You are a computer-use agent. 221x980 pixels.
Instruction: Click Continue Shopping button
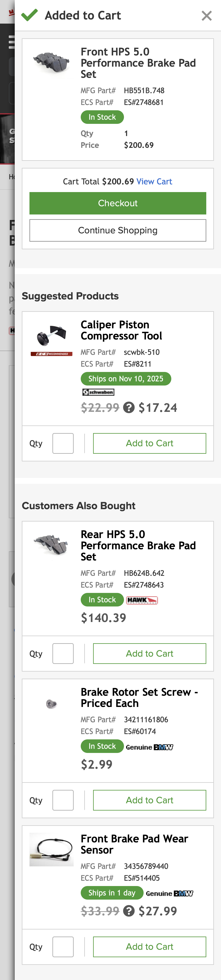tap(117, 230)
